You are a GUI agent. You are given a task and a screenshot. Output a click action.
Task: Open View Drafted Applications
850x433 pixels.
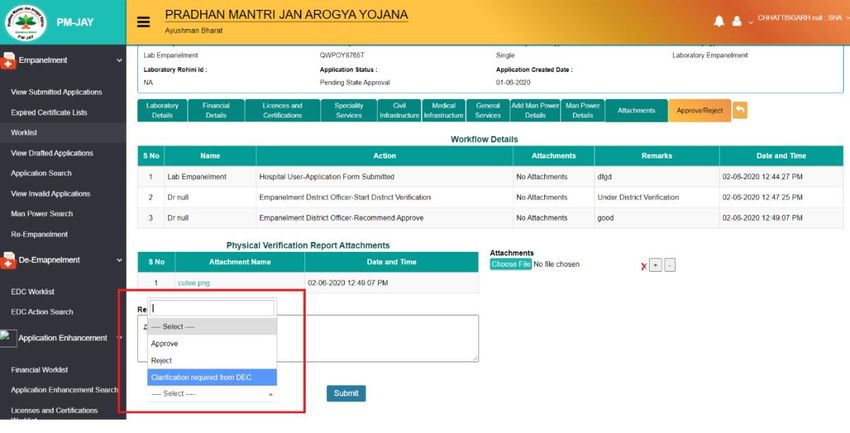click(x=52, y=153)
